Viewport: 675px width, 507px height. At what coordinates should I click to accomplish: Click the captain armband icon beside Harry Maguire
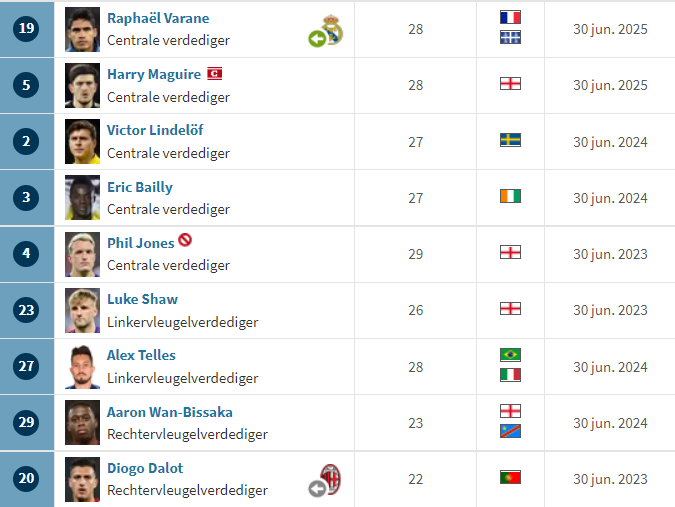(214, 74)
